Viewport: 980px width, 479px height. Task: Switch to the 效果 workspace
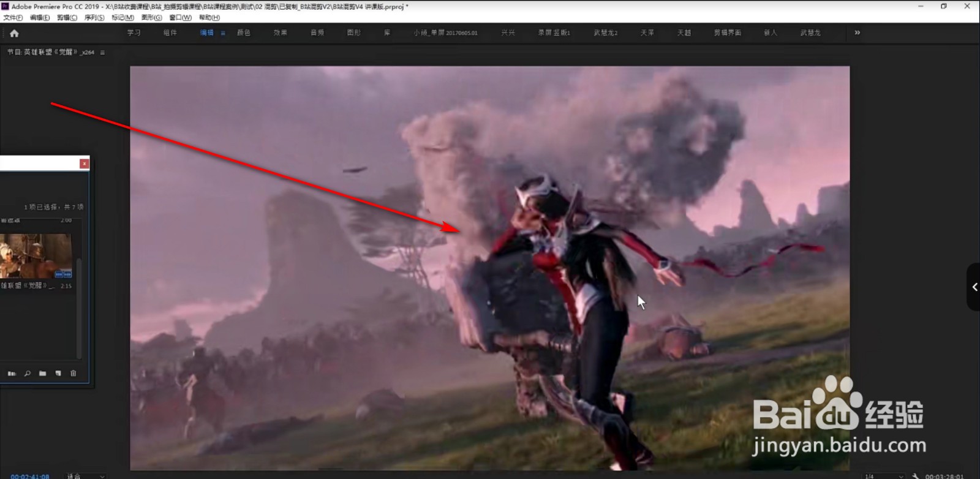click(x=281, y=33)
